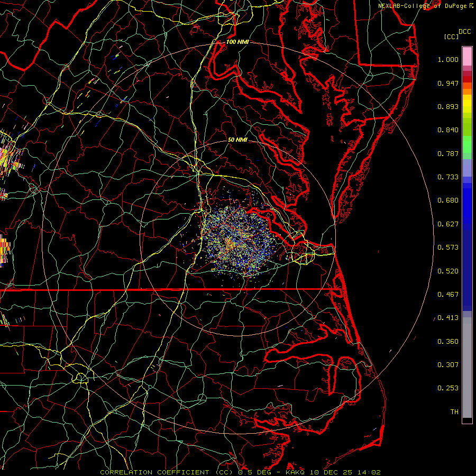Click the 0.307 color scale label
This screenshot has width=476, height=476.
point(448,365)
